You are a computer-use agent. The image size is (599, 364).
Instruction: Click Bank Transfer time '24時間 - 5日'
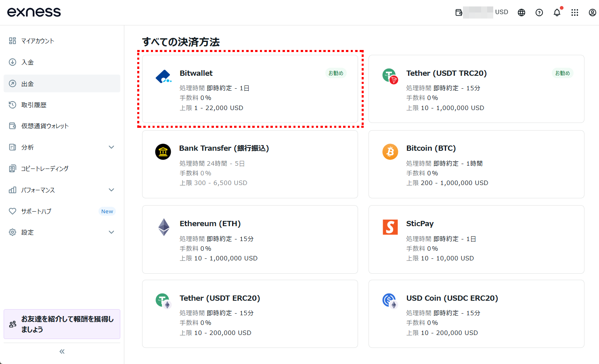226,164
